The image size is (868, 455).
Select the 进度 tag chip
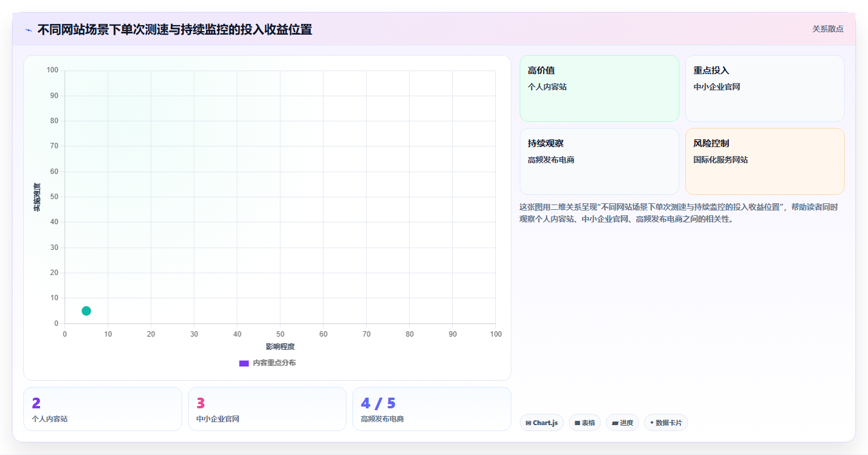(622, 423)
